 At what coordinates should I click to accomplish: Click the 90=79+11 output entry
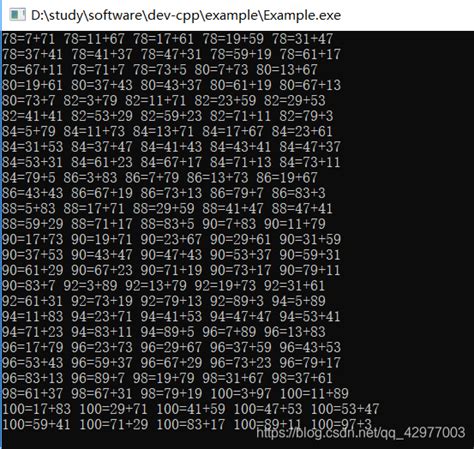tap(310, 270)
